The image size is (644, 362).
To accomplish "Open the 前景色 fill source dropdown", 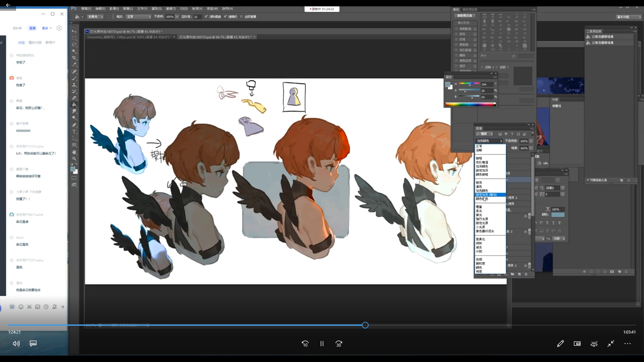I will coord(96,16).
